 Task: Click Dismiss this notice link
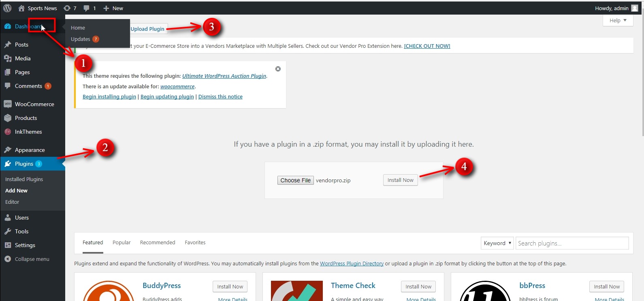(220, 96)
